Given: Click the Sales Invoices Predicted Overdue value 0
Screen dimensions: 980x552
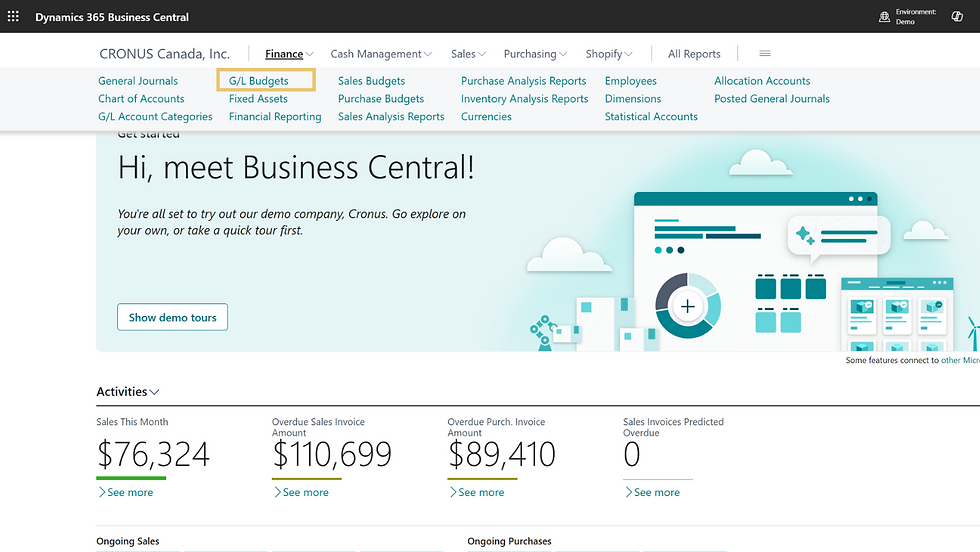Looking at the screenshot, I should pyautogui.click(x=632, y=454).
